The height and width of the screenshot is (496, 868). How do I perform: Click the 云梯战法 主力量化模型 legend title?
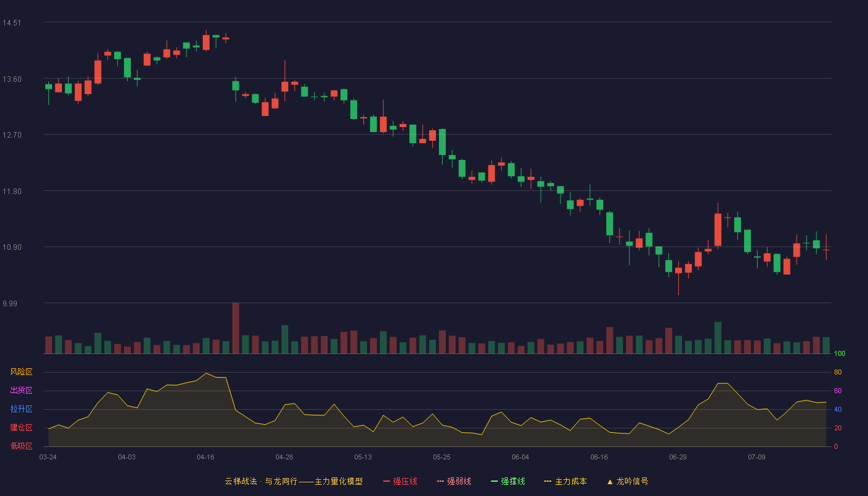click(x=294, y=481)
